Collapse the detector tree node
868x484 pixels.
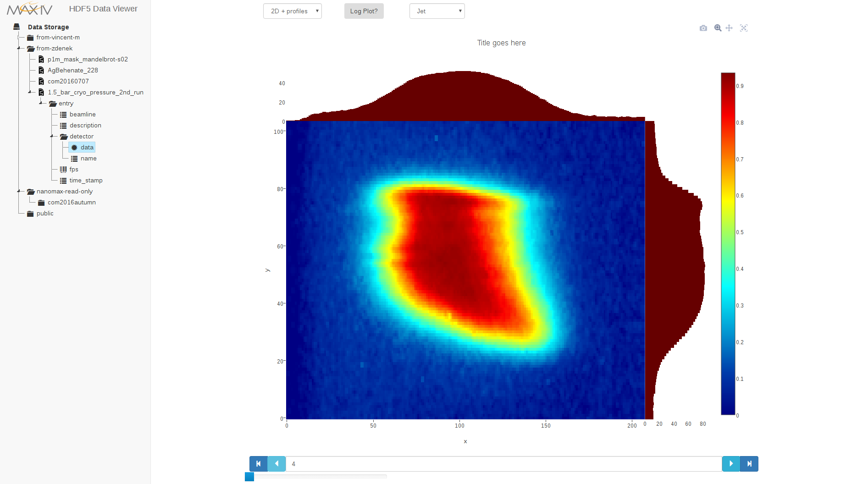click(x=52, y=136)
